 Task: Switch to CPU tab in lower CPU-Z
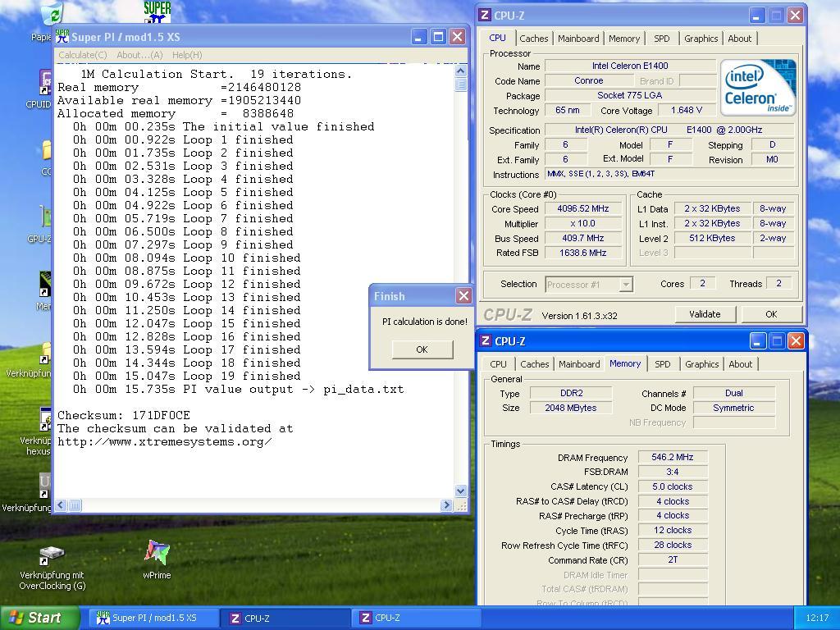click(498, 364)
